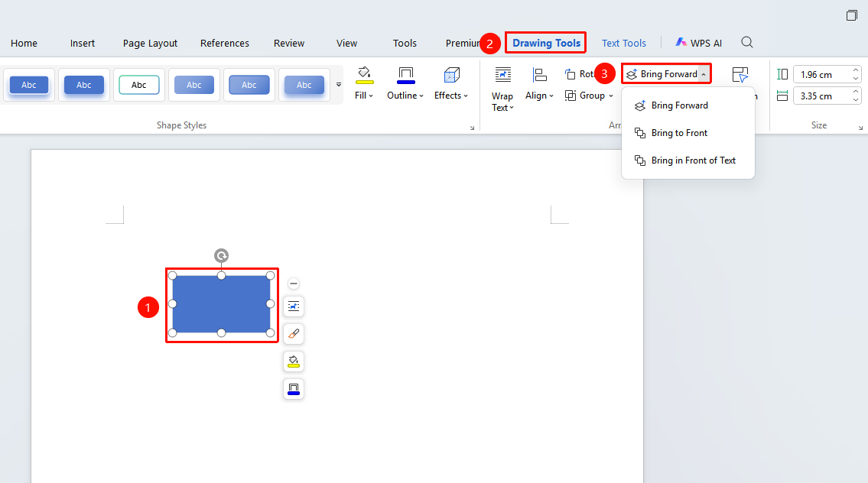Viewport: 868px width, 483px height.
Task: Open the Outline tool in ribbon
Action: point(405,83)
